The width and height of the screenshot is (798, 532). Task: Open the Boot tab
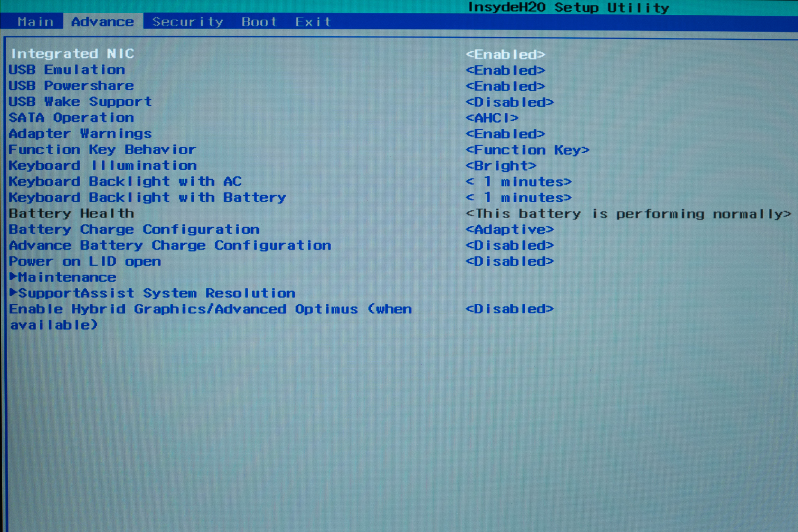coord(259,22)
